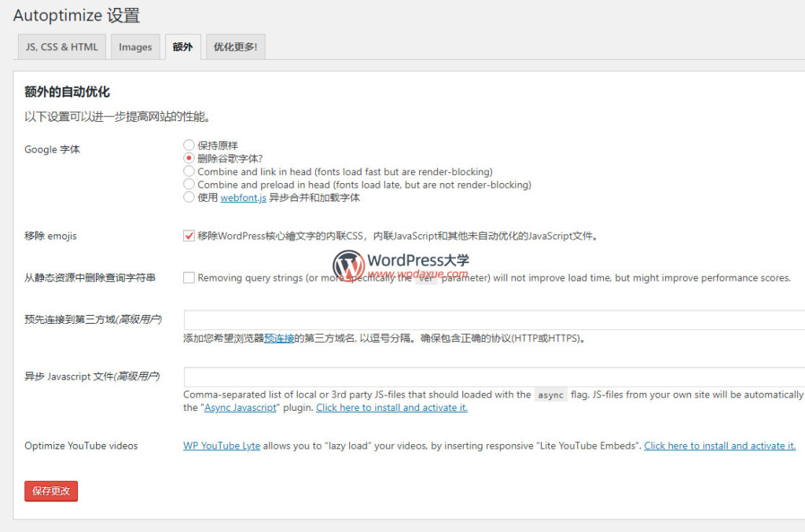Choose the 删除谷歌字体 radio option
This screenshot has width=805, height=532.
click(x=189, y=158)
